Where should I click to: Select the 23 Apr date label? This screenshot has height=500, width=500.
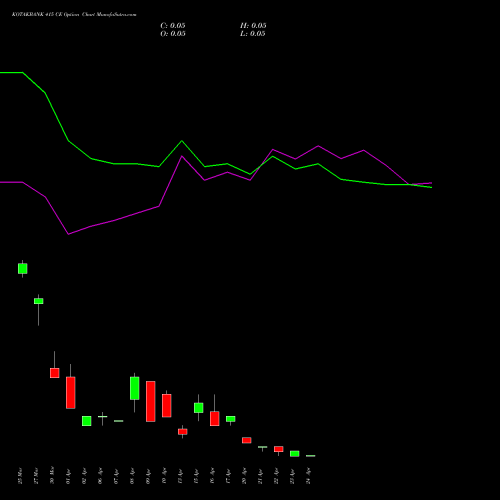click(x=292, y=476)
